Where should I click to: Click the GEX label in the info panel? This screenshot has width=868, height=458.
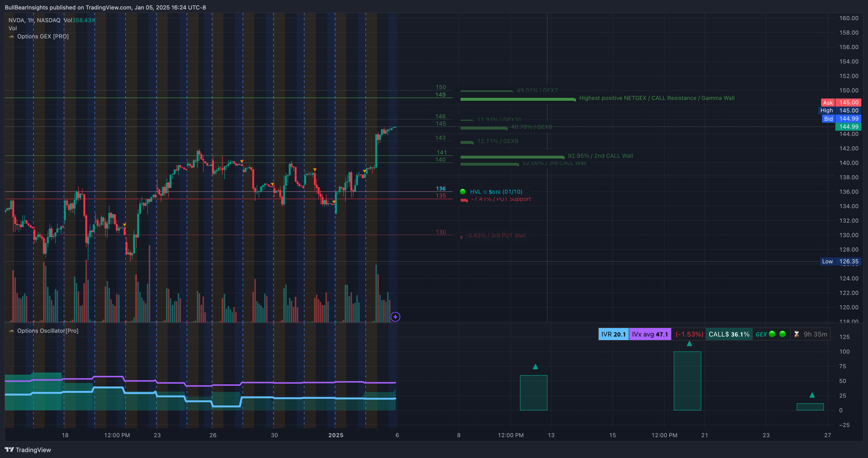761,334
